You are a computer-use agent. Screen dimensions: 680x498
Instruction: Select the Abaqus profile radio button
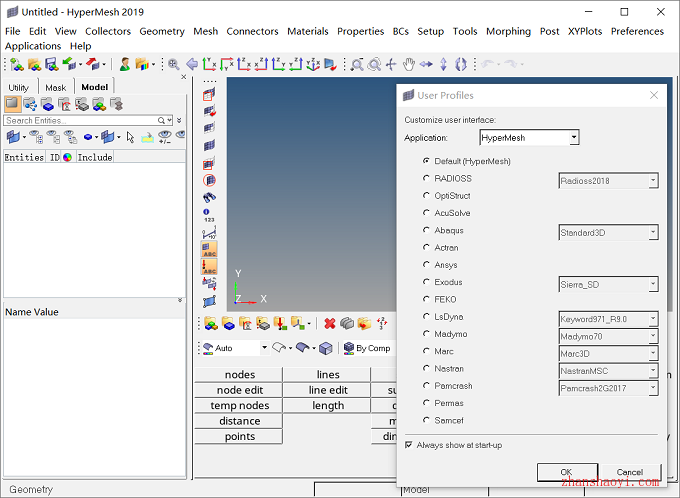[x=426, y=230]
